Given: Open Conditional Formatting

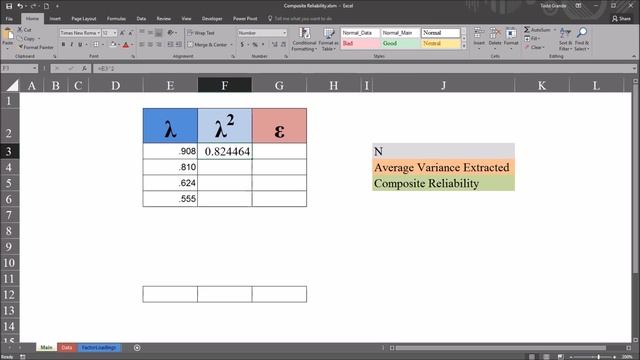Looking at the screenshot, I should 304,39.
